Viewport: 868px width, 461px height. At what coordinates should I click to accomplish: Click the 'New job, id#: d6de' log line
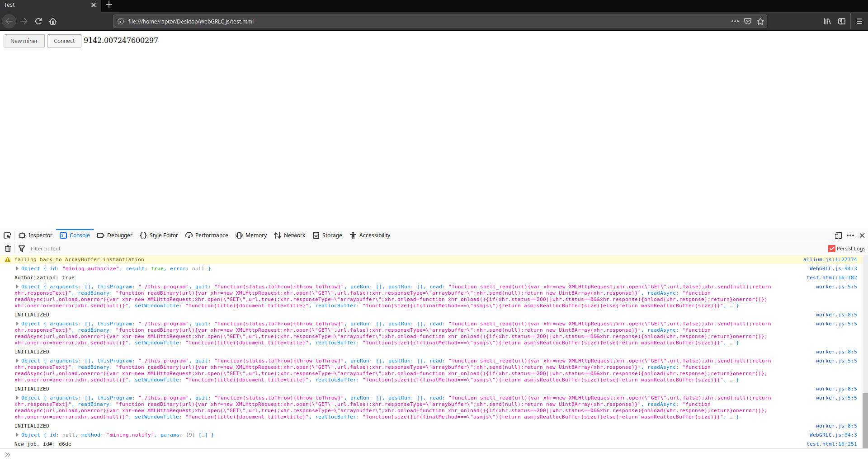click(x=43, y=444)
